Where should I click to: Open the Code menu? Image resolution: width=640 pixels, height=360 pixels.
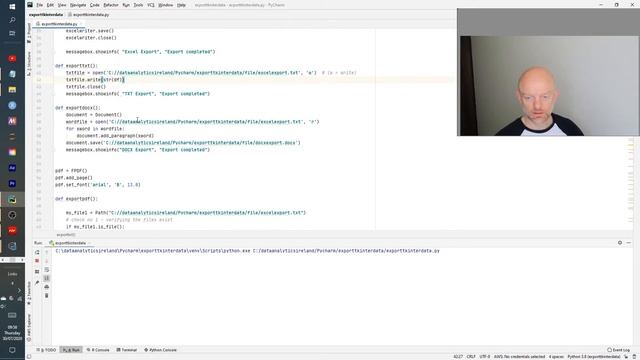(95, 5)
